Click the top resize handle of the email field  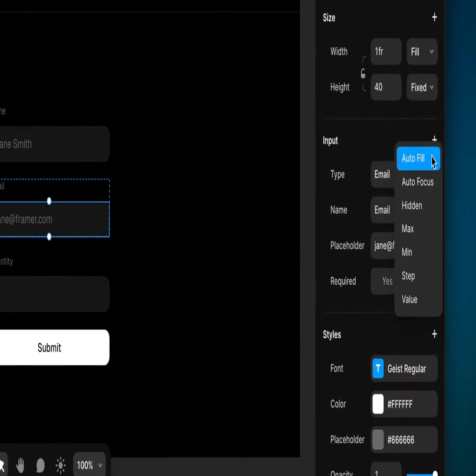tap(49, 201)
